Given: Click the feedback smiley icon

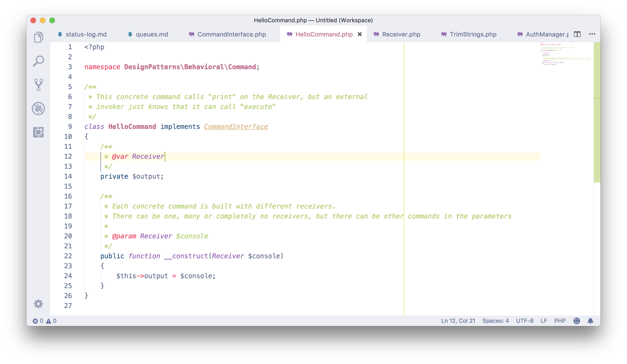Looking at the screenshot, I should pyautogui.click(x=577, y=321).
